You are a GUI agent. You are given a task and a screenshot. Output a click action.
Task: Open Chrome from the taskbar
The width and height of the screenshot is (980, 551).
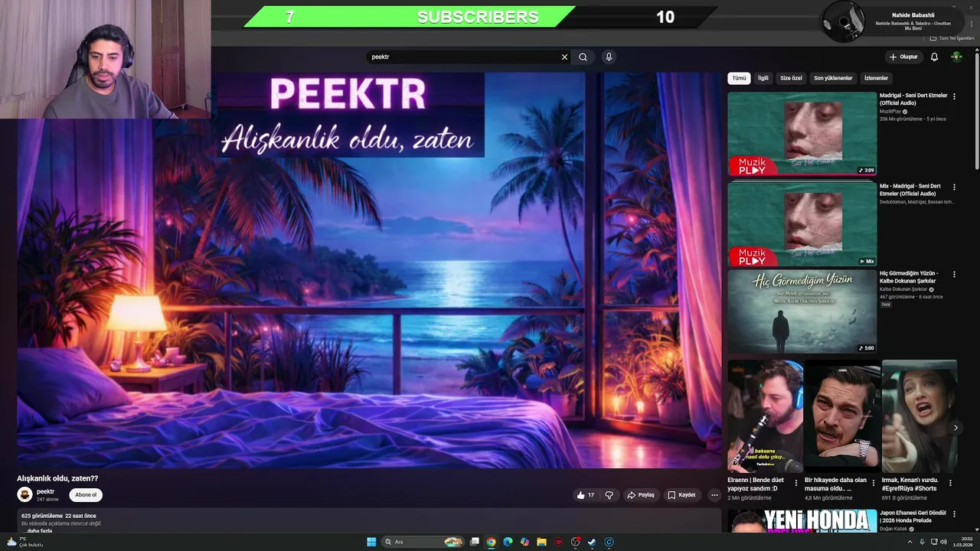[x=491, y=542]
